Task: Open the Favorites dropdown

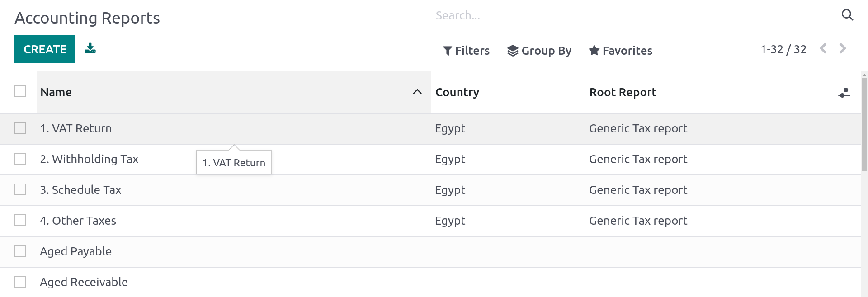Action: 620,51
